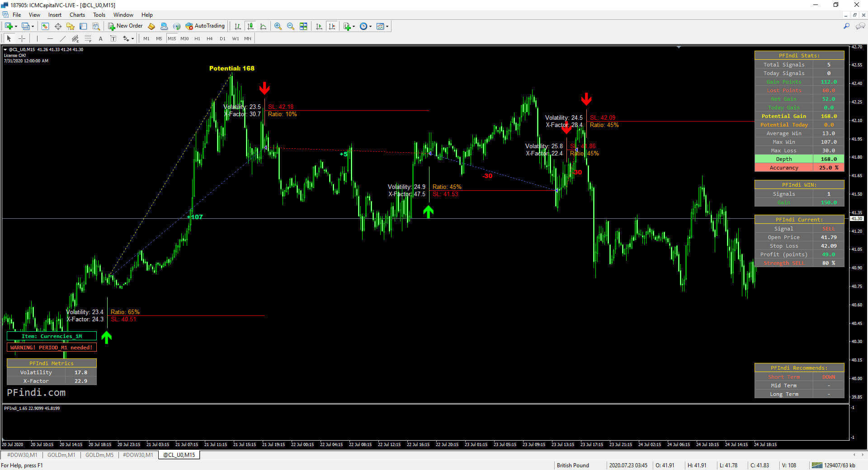Click the connection status bars indicator

pyautogui.click(x=817, y=465)
